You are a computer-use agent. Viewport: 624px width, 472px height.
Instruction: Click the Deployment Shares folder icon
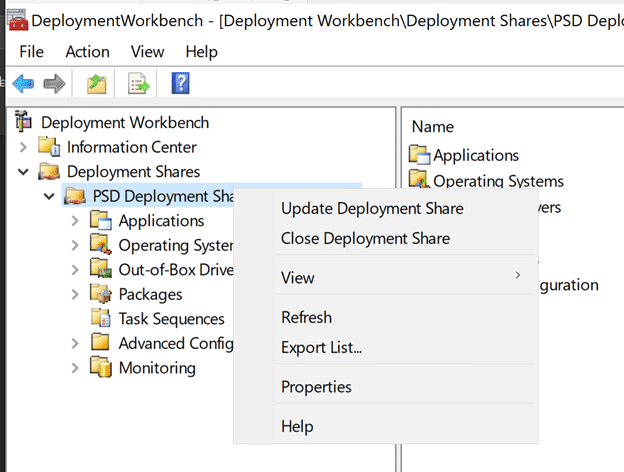point(49,171)
